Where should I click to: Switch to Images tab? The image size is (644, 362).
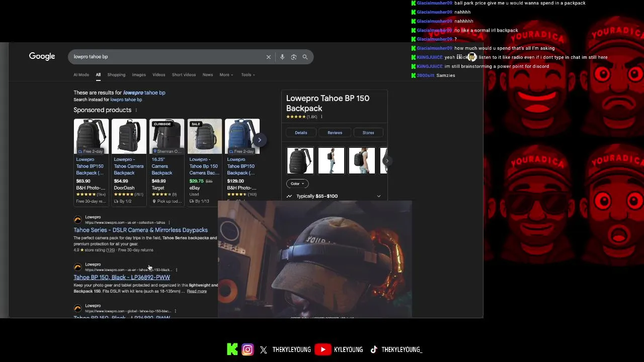click(x=139, y=75)
